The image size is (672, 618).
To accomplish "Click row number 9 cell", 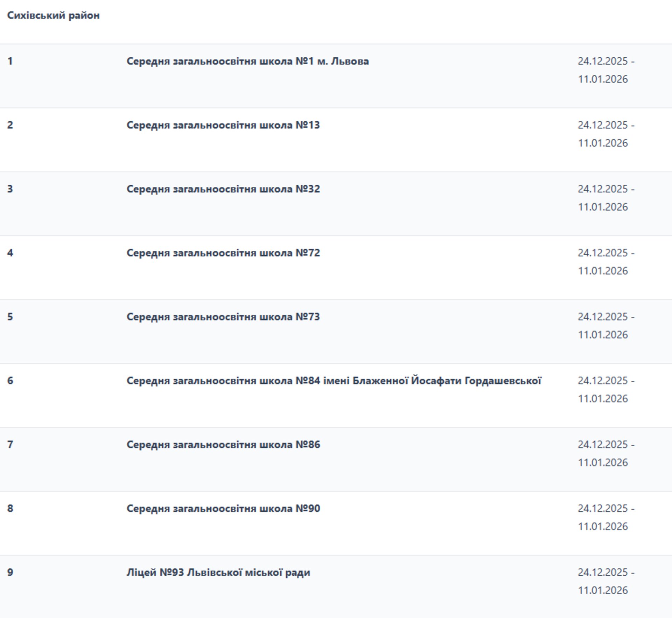I will pyautogui.click(x=10, y=573).
